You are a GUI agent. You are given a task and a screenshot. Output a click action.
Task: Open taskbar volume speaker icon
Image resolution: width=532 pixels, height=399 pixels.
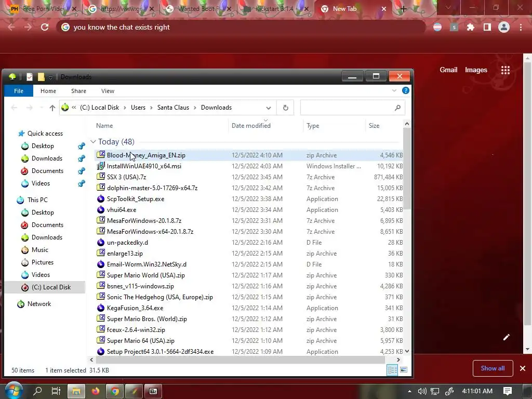pos(422,391)
